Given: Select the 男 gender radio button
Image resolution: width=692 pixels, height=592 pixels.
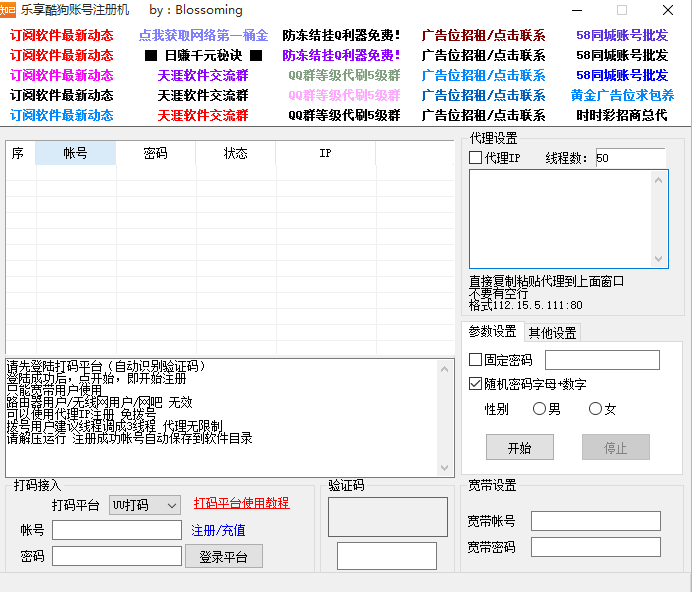Looking at the screenshot, I should click(540, 409).
